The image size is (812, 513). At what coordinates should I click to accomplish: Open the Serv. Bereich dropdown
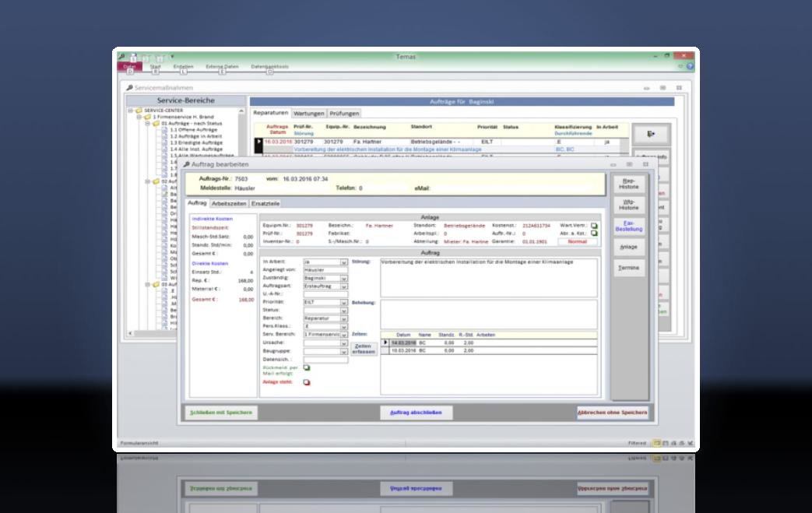pos(344,335)
